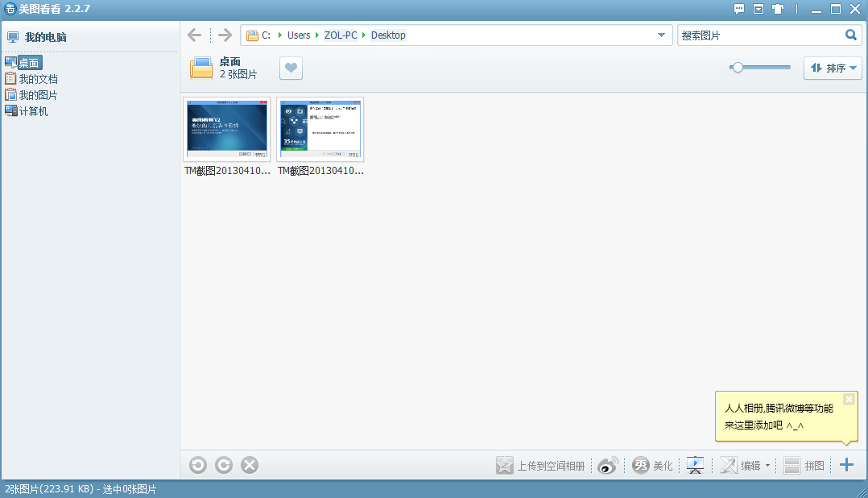The height and width of the screenshot is (498, 868).
Task: Share to Sina Weibo via the eye icon
Action: click(x=608, y=465)
